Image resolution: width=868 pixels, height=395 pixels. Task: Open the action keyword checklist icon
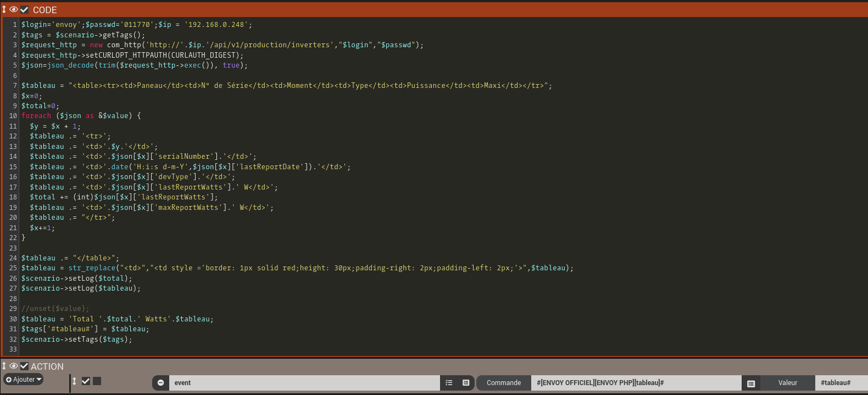tap(449, 383)
